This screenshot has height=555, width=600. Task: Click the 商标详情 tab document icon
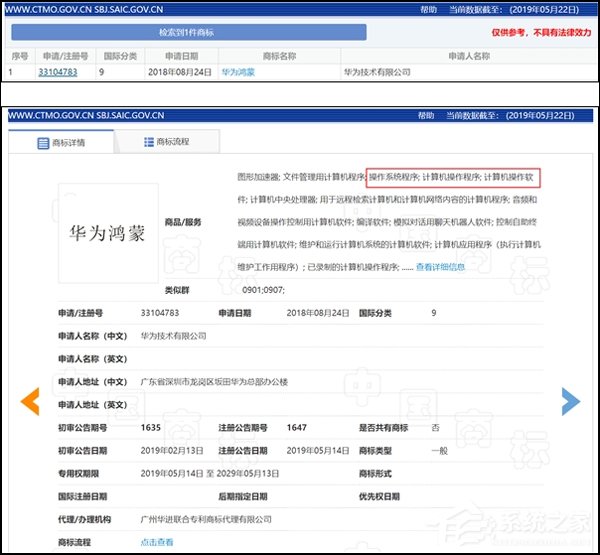click(43, 143)
